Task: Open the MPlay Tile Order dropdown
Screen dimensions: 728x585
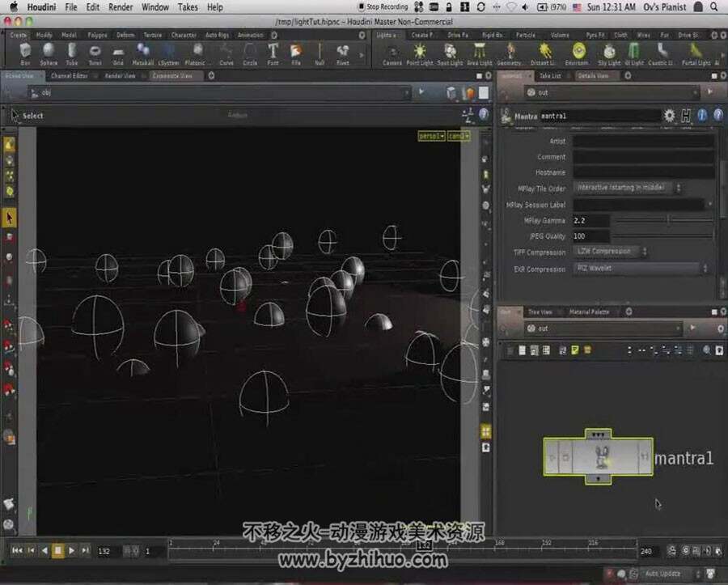Action: pyautogui.click(x=628, y=188)
